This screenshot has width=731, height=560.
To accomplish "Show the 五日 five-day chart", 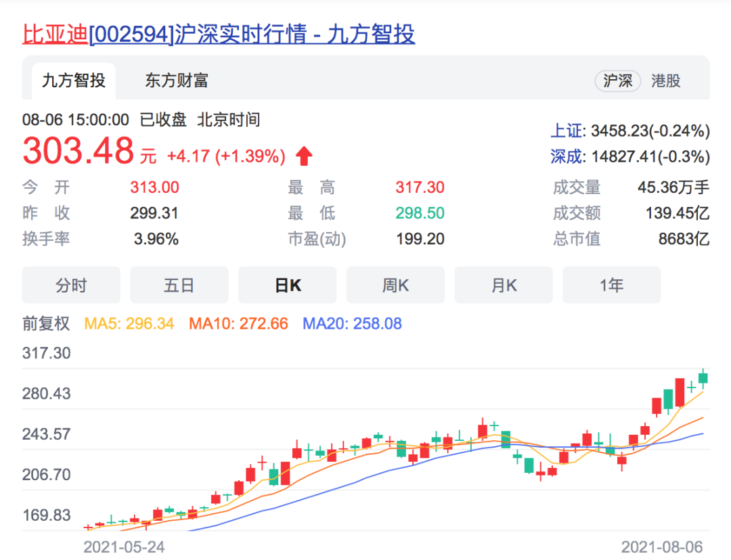I will click(179, 285).
